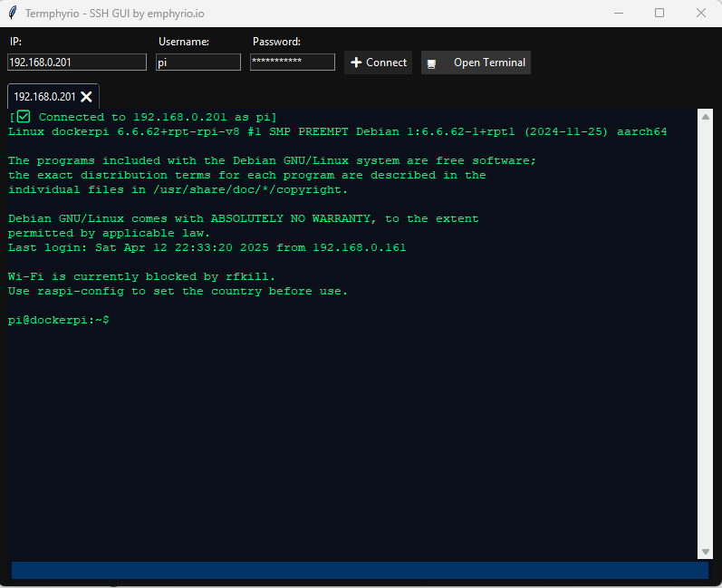
Task: Click into the Password field
Action: coord(293,63)
